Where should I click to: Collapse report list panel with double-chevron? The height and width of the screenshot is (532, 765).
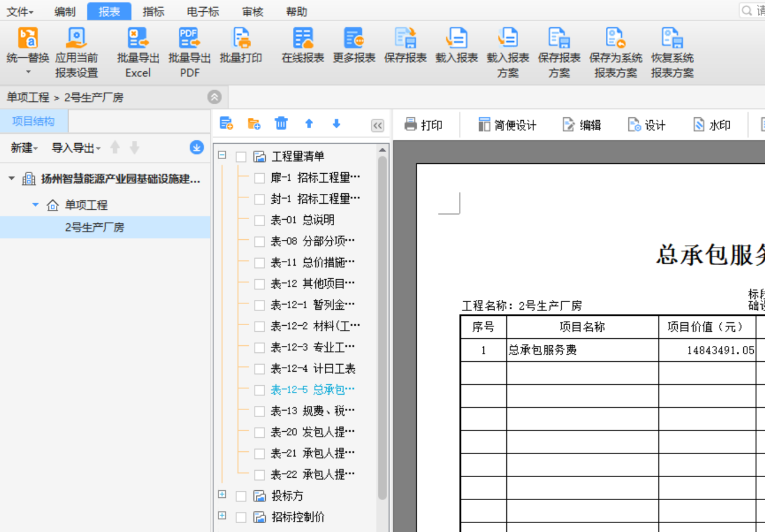pos(377,125)
